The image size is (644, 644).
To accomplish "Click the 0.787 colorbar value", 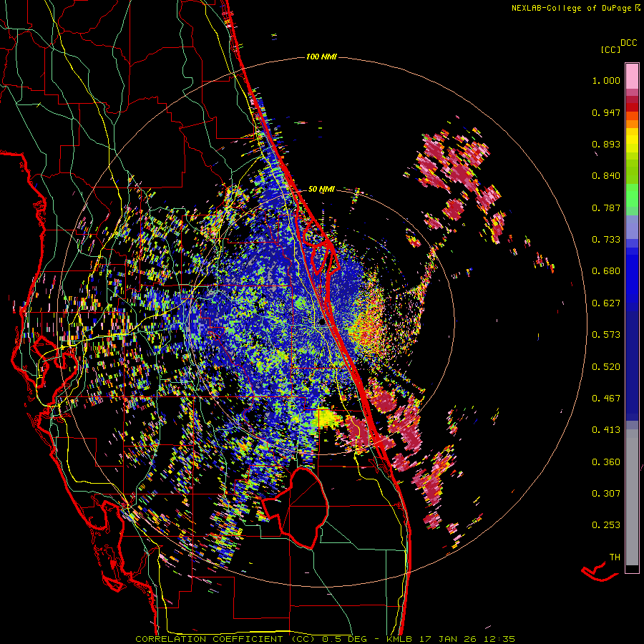I will click(x=606, y=208).
